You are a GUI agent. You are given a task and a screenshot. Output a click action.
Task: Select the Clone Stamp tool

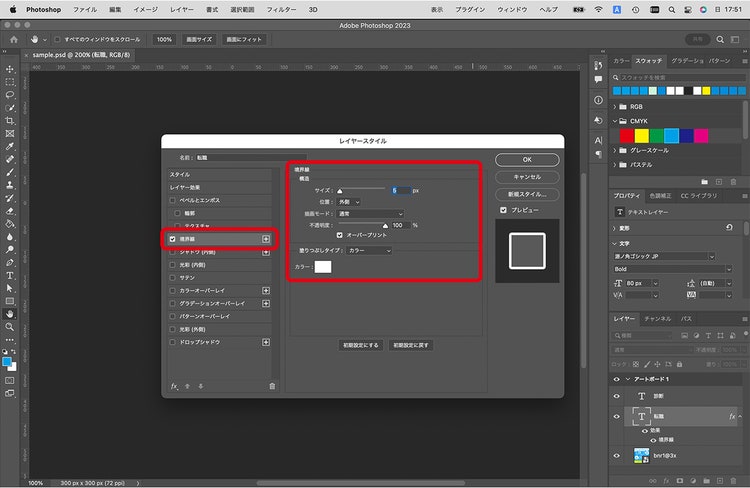pyautogui.click(x=10, y=185)
